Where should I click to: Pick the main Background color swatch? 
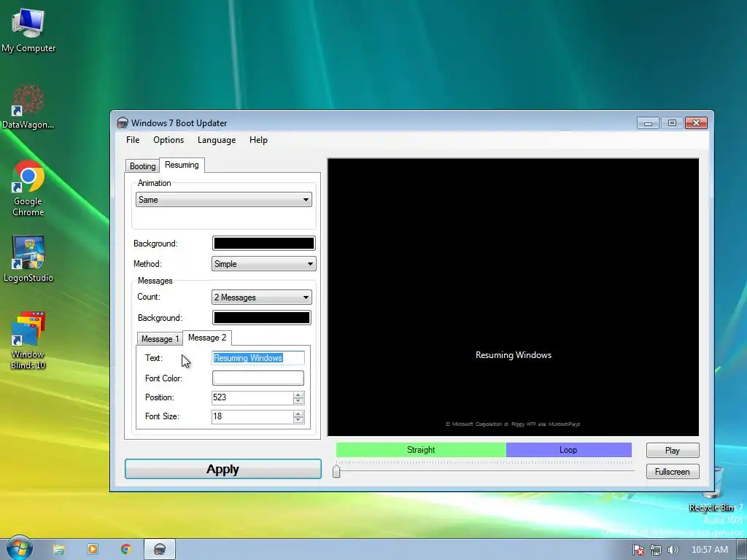pos(263,244)
